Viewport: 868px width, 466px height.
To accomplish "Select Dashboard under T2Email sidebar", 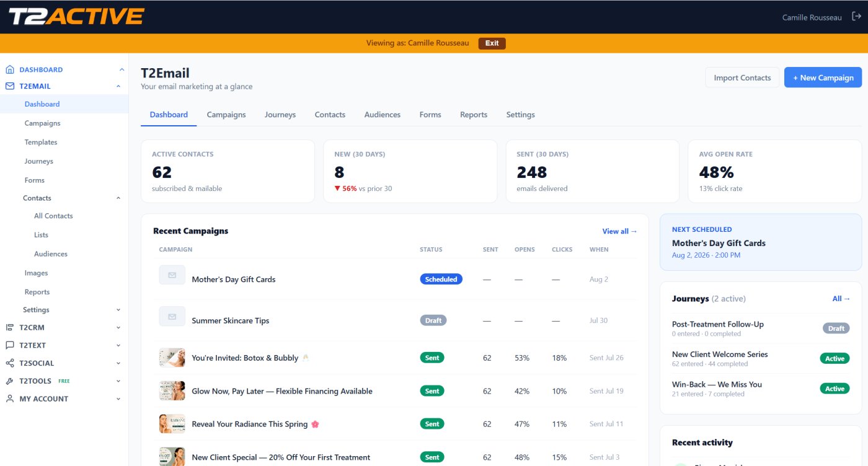I will (x=42, y=104).
